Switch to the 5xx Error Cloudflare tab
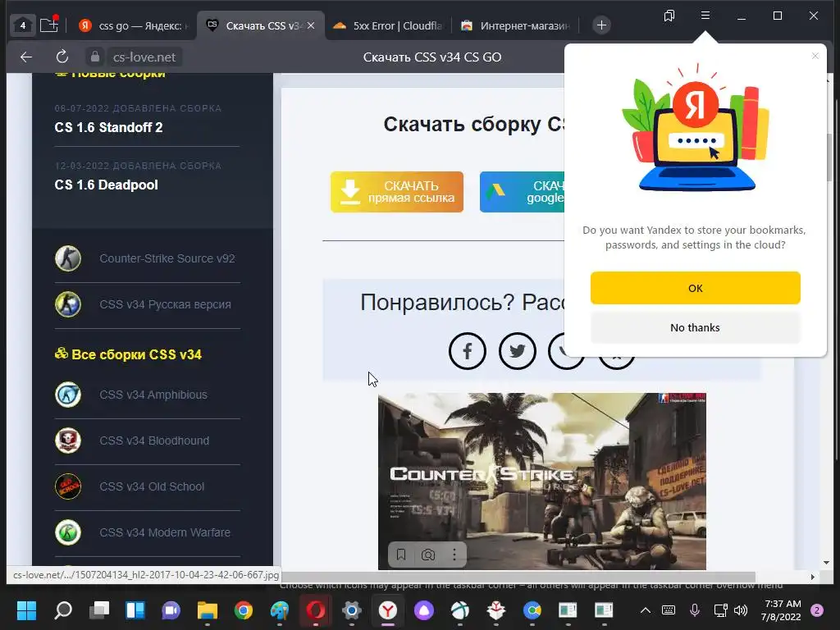 coord(388,25)
